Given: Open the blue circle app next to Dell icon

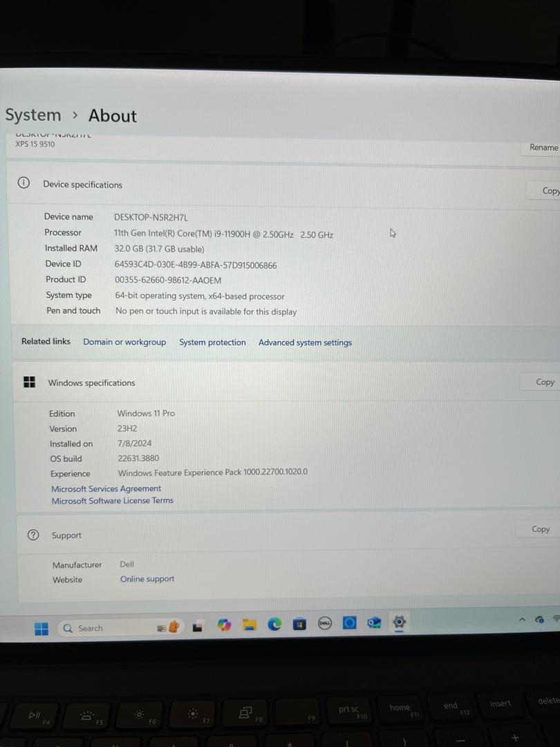Looking at the screenshot, I should click(x=350, y=622).
